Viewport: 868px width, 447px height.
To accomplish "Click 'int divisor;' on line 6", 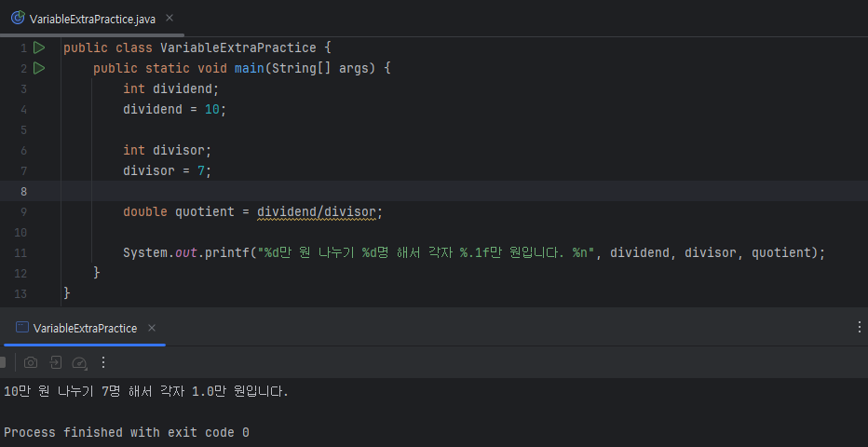I will pos(168,151).
